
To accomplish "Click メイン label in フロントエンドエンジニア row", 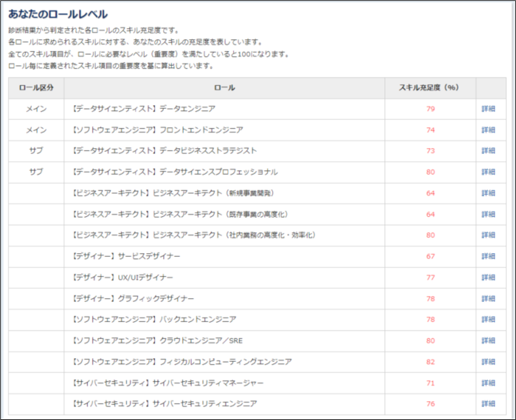I will coord(36,130).
